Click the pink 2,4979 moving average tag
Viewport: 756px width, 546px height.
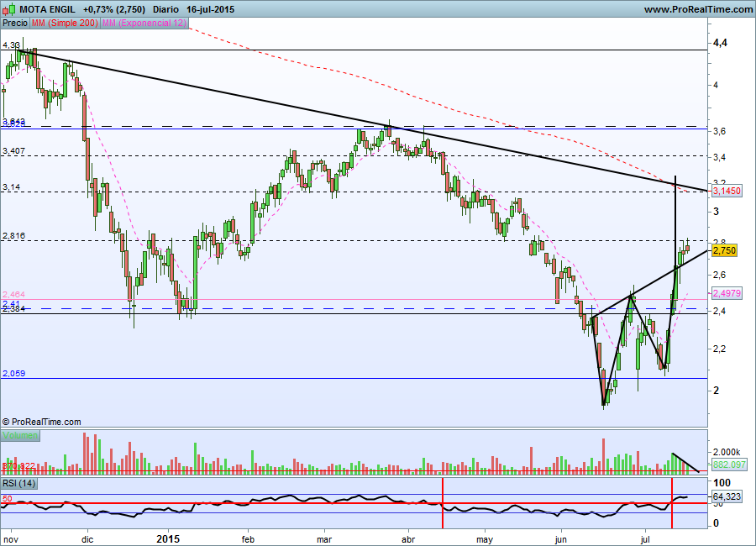pyautogui.click(x=727, y=293)
